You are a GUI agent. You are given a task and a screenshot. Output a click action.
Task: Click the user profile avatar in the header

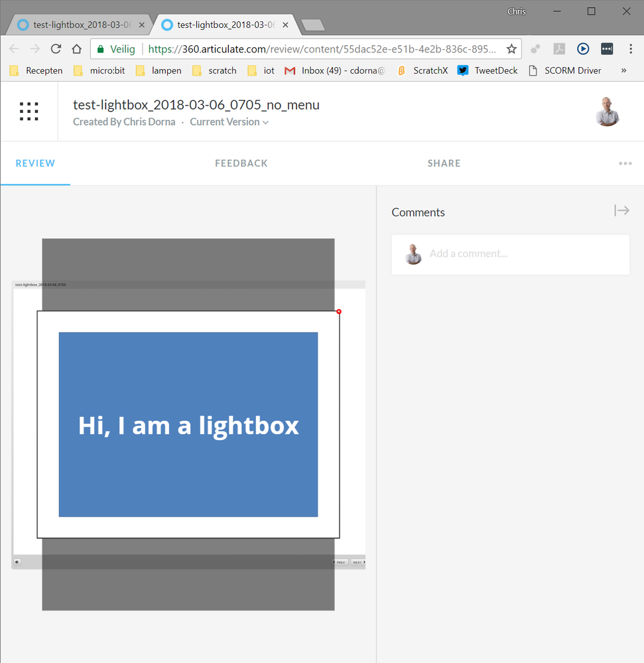pyautogui.click(x=607, y=111)
